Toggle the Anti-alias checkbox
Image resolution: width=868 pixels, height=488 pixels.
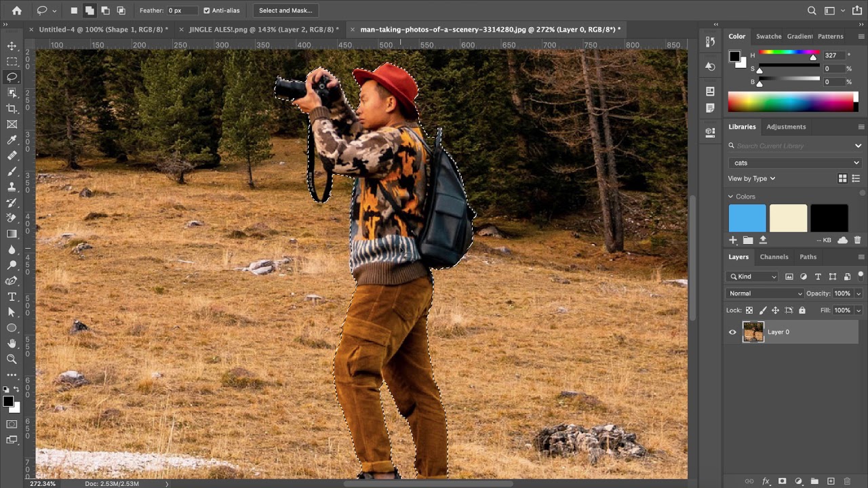click(207, 10)
